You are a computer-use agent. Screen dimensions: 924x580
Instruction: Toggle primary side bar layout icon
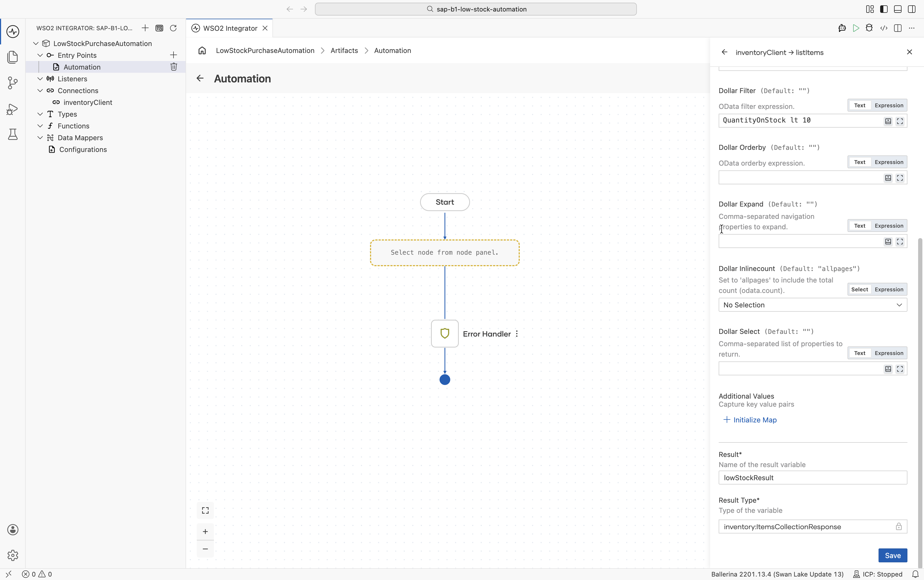(x=884, y=9)
